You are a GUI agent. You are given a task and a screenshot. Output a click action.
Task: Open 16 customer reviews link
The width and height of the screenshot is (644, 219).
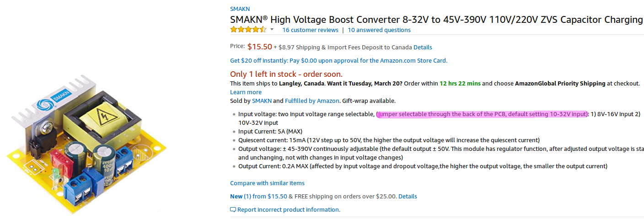[x=310, y=30]
